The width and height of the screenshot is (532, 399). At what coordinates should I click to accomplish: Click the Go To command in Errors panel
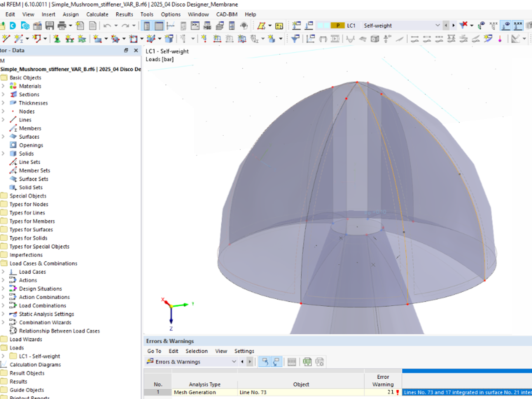(154, 351)
